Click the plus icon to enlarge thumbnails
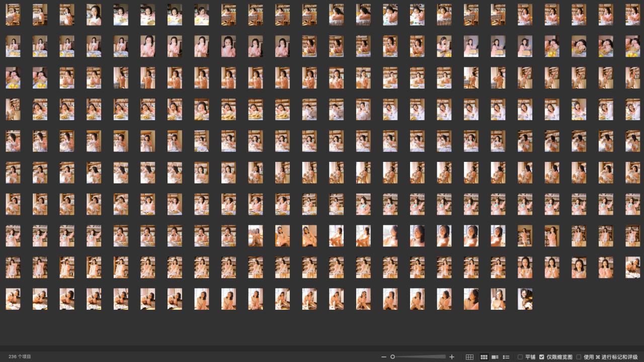Screen dimensions: 644x362 (x=452, y=357)
